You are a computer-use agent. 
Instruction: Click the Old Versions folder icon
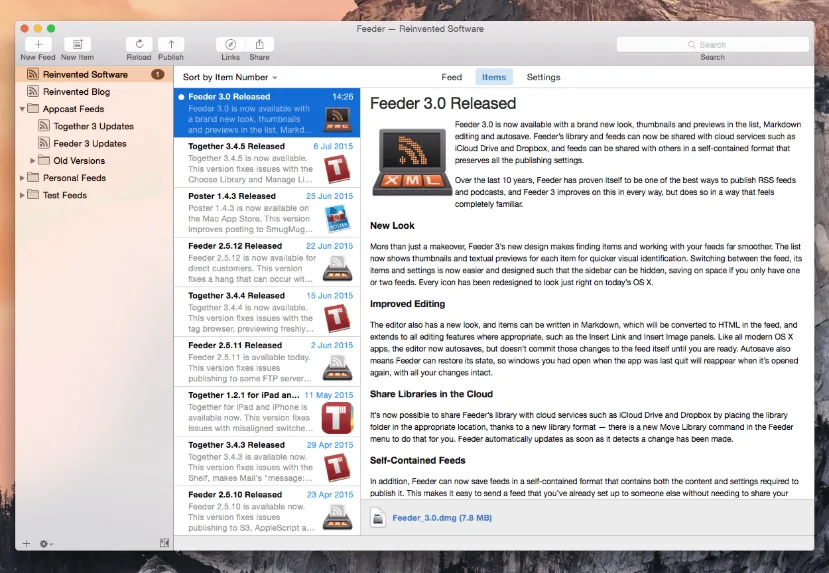point(44,160)
